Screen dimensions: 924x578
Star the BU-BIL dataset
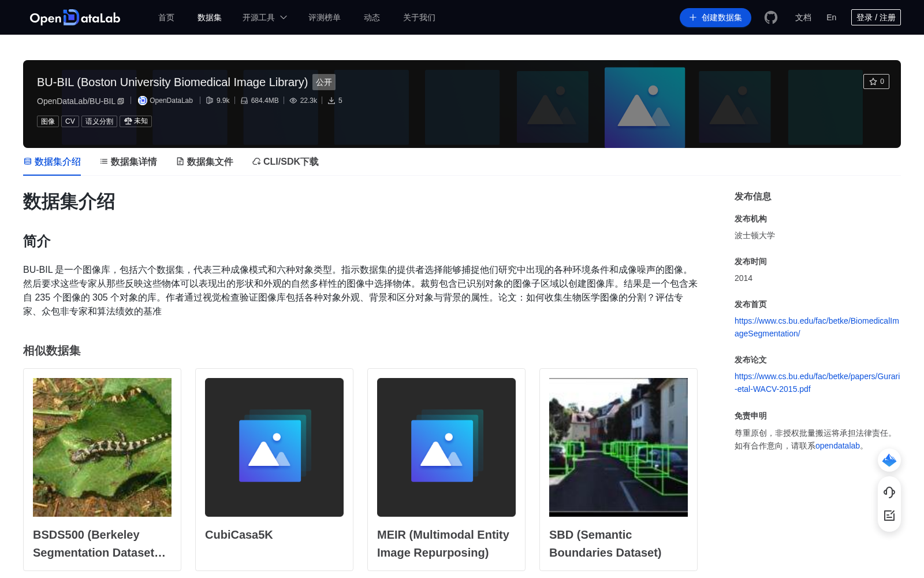876,81
